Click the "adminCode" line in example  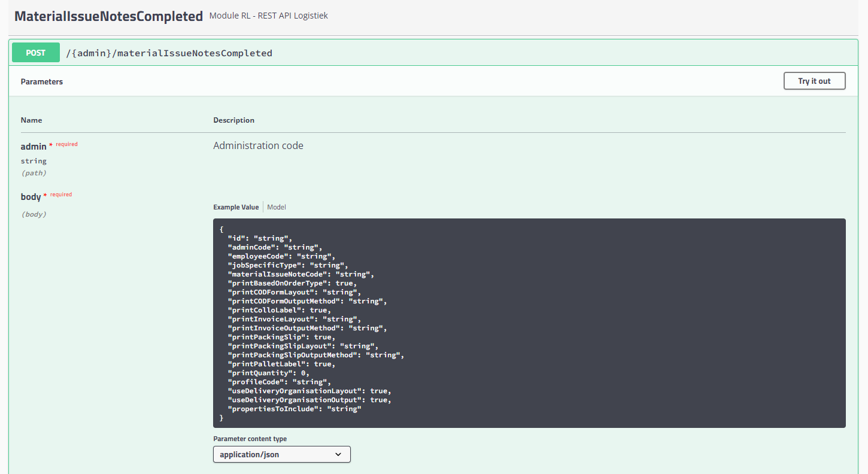[275, 247]
